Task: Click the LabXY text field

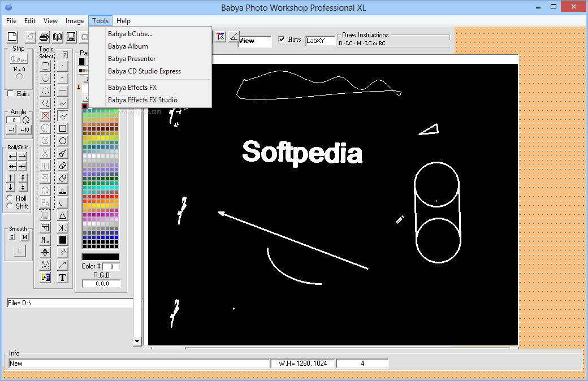Action: (320, 41)
